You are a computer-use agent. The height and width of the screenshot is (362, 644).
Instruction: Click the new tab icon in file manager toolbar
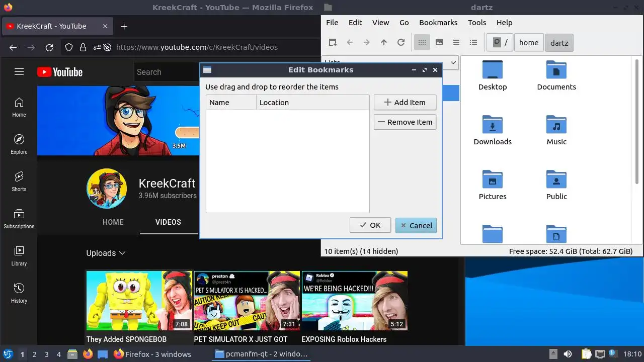tap(333, 43)
